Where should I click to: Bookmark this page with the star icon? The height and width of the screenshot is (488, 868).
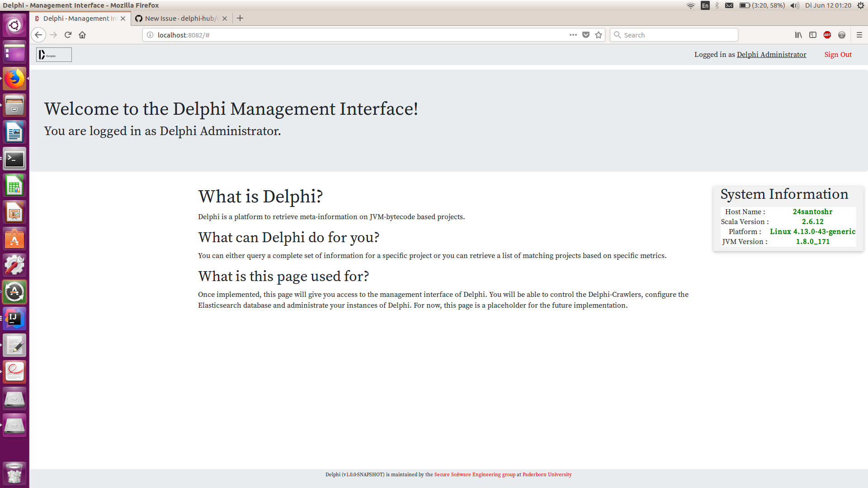tap(599, 35)
